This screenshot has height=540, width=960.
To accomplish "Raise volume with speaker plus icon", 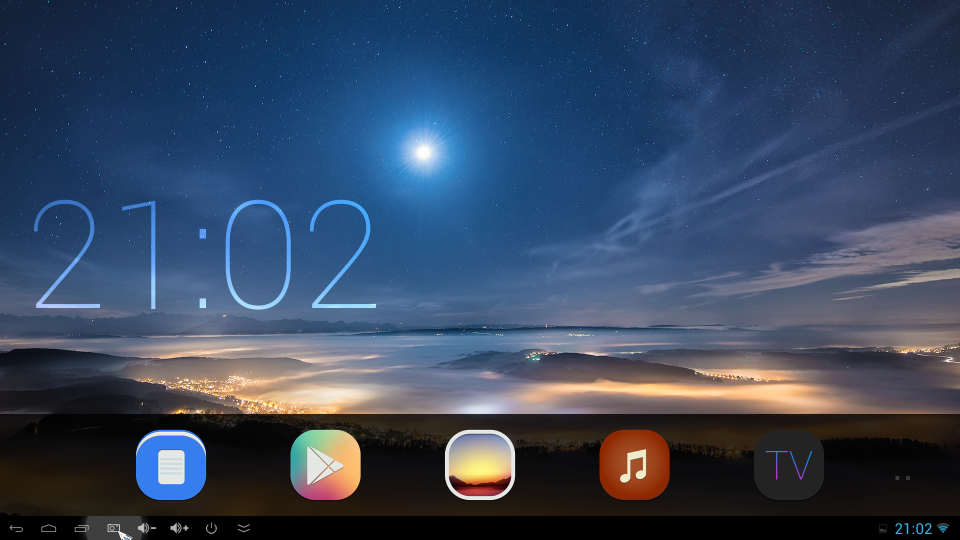I will (179, 528).
